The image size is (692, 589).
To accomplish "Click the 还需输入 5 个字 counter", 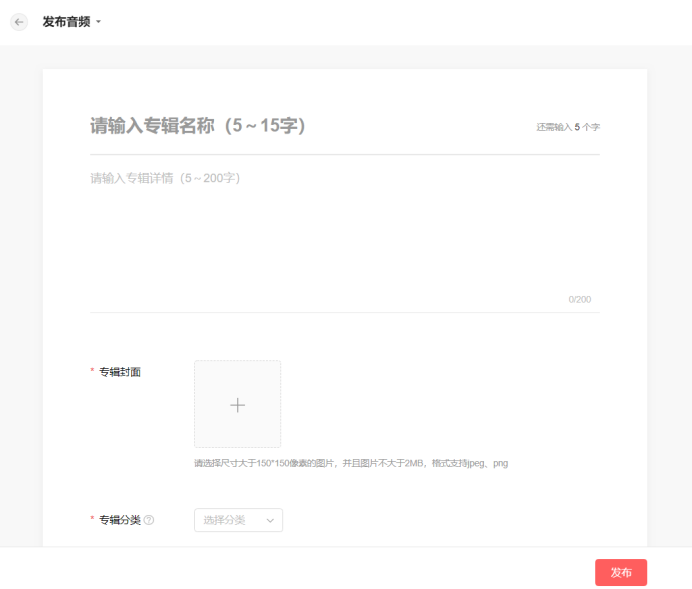I will click(568, 128).
